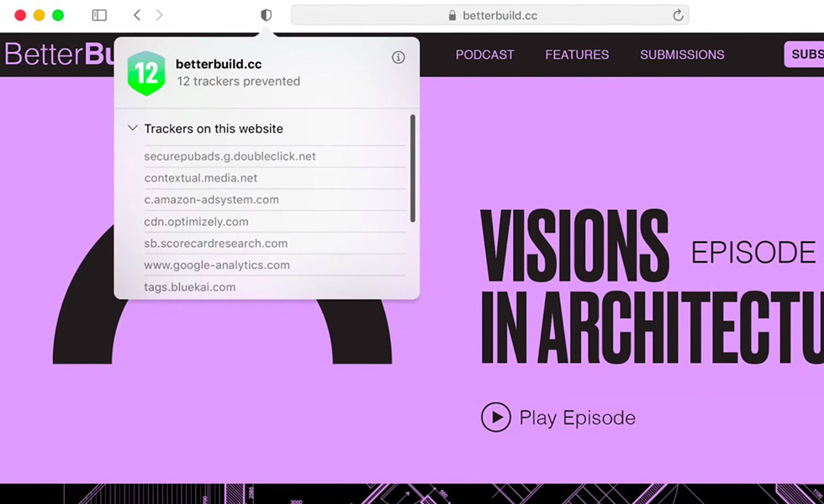This screenshot has width=824, height=504.
Task: Reload the page with refresh icon
Action: tap(678, 15)
